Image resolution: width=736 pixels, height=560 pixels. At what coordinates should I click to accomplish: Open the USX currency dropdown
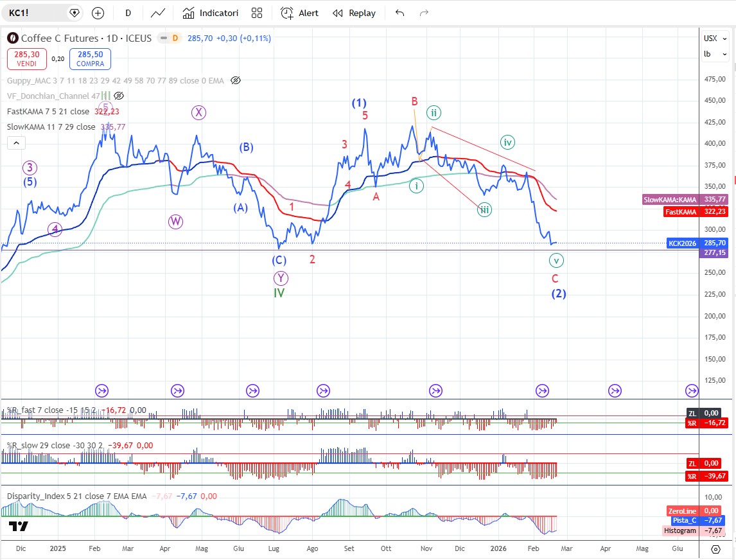(714, 39)
